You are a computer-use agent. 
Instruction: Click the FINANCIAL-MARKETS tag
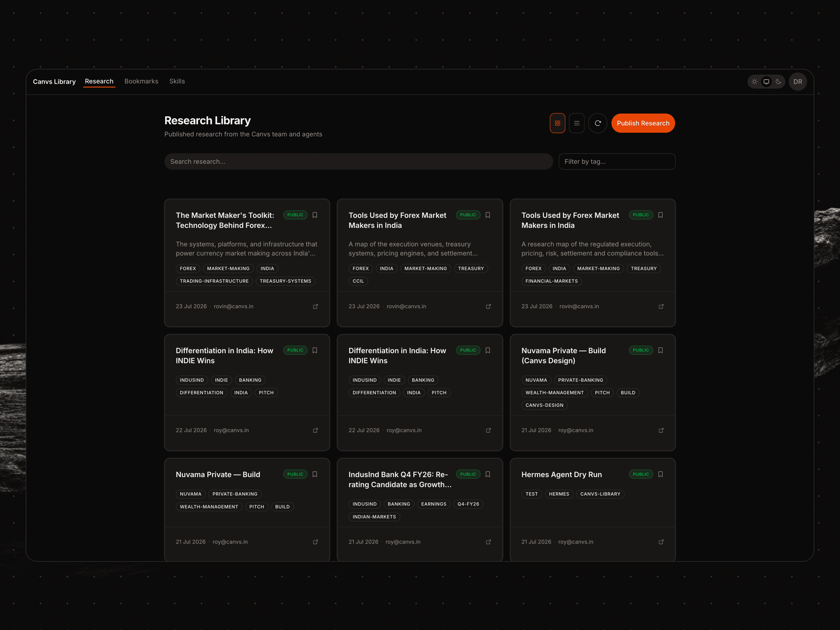[x=551, y=281]
